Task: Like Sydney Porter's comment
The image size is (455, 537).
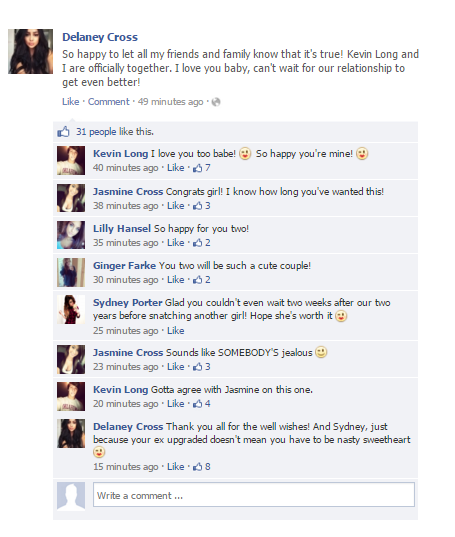Action: (176, 331)
